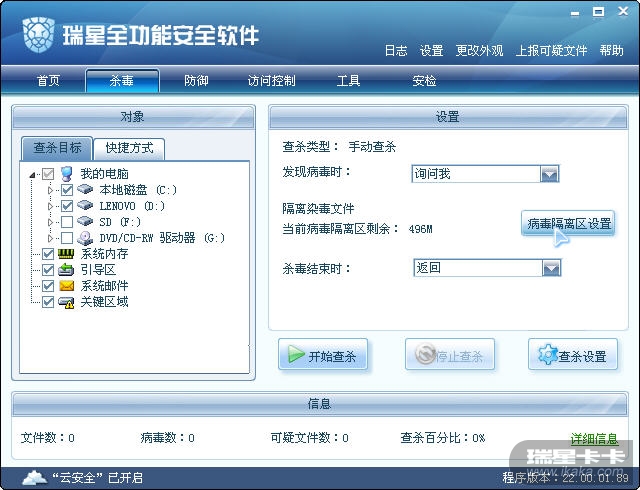Select the 本地磁盘 (C:) tree label

tap(138, 190)
